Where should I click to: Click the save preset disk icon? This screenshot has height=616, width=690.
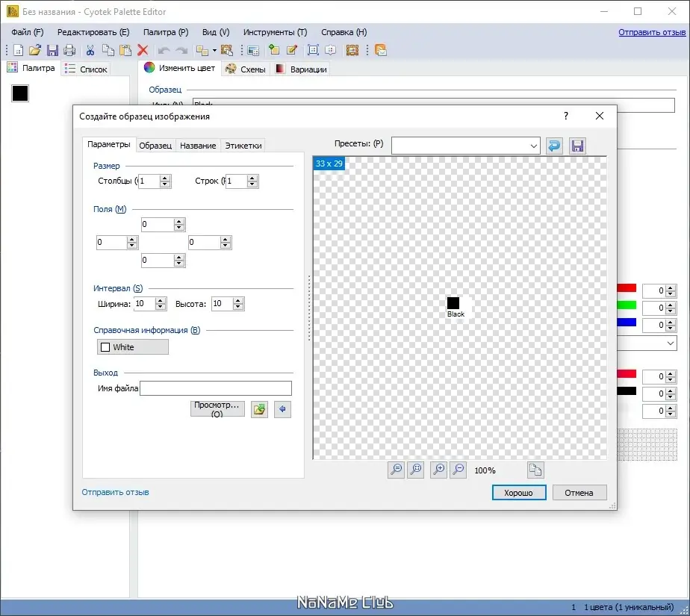[577, 146]
